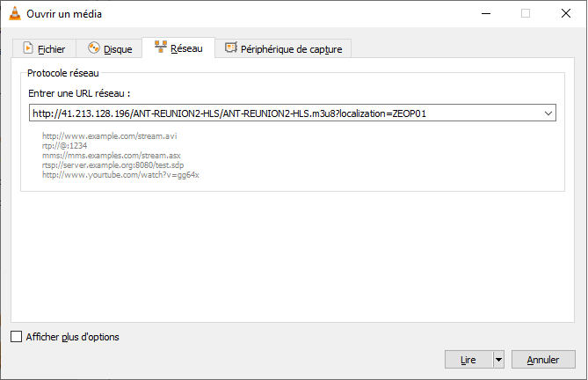Click the Fichier tab file icon

[28, 48]
